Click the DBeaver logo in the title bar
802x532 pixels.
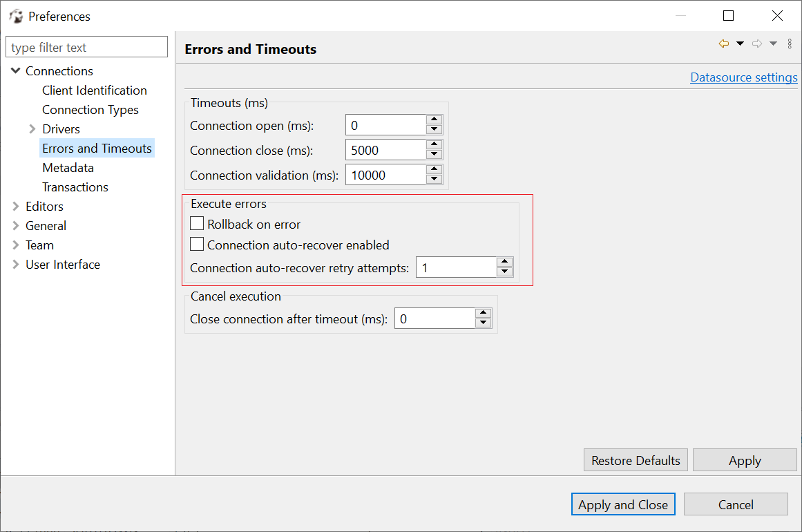15,15
